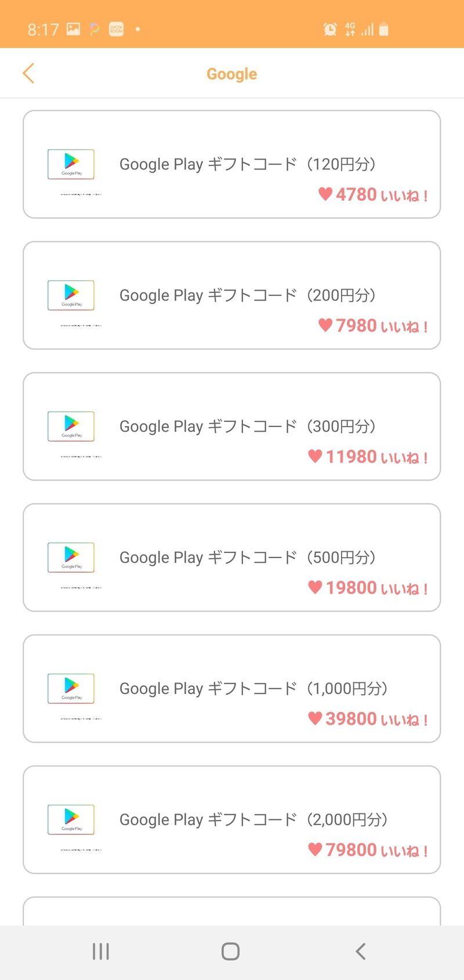Tap Google Play logo on 1,000円 card

(71, 689)
